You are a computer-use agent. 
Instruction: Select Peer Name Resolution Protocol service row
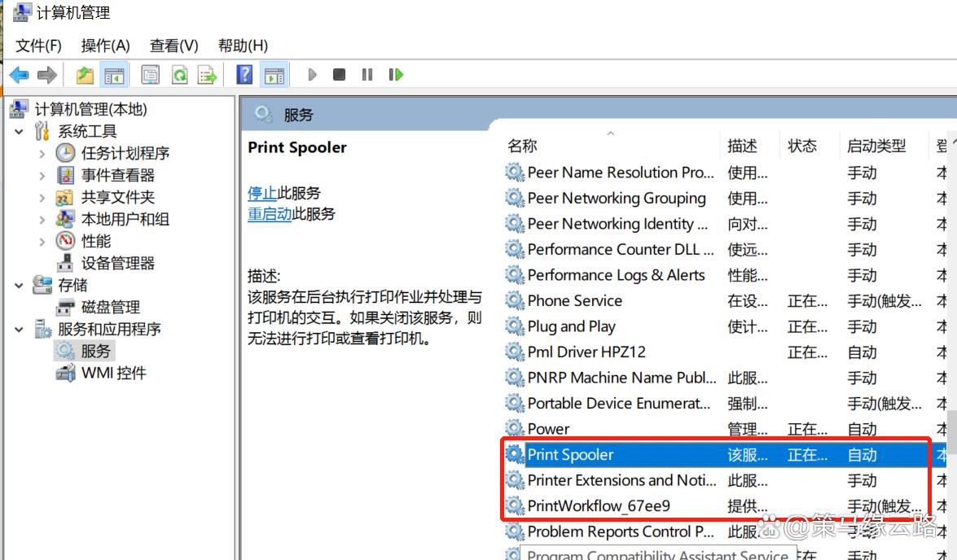(725, 173)
